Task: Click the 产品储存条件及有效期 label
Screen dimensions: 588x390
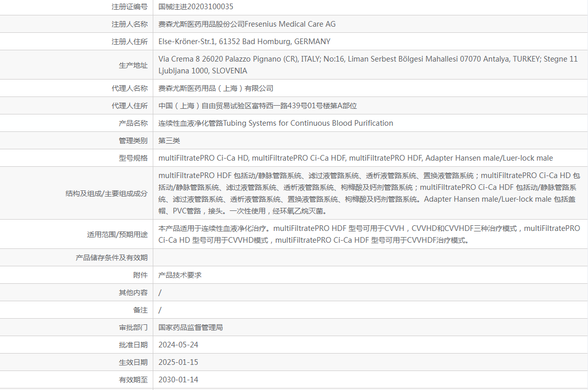Action: (x=111, y=258)
